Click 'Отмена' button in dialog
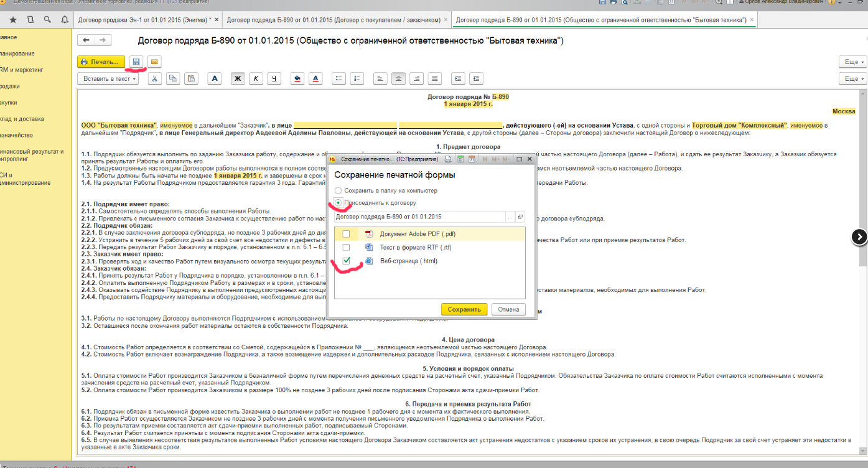 [508, 309]
